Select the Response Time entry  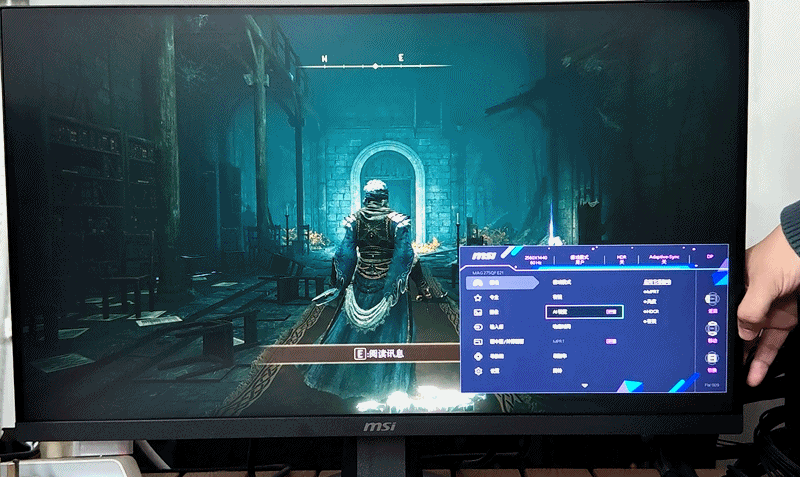[x=561, y=327]
